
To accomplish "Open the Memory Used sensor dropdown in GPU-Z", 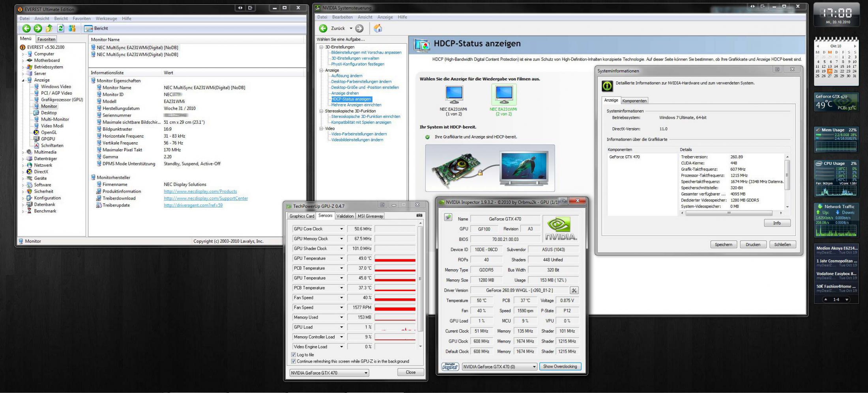I will pyautogui.click(x=342, y=317).
